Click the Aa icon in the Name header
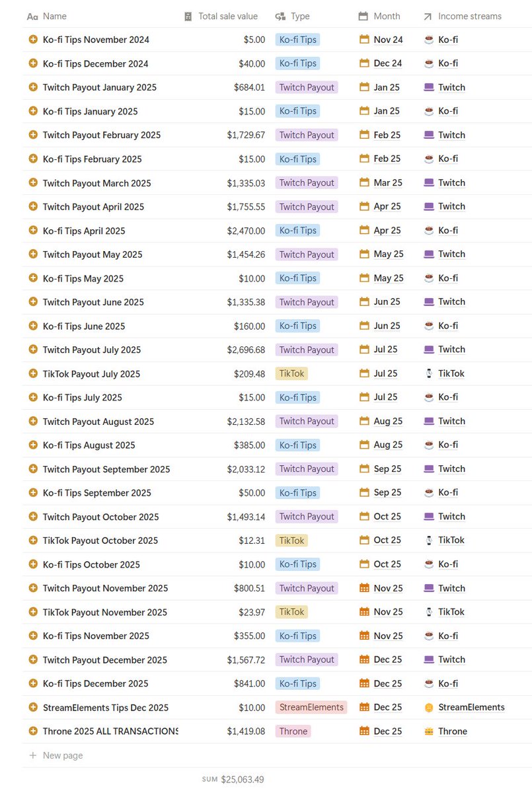532x793 pixels. pos(31,16)
